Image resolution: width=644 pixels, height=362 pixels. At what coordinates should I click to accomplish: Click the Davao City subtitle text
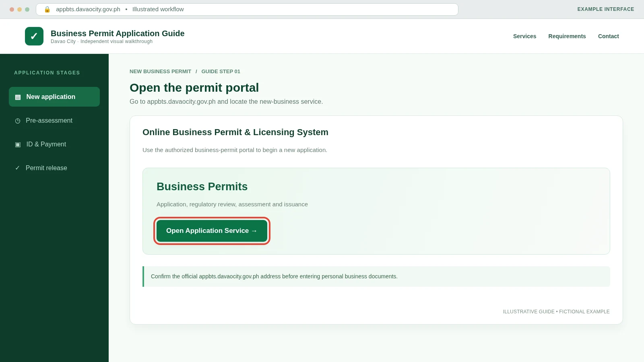(x=101, y=41)
